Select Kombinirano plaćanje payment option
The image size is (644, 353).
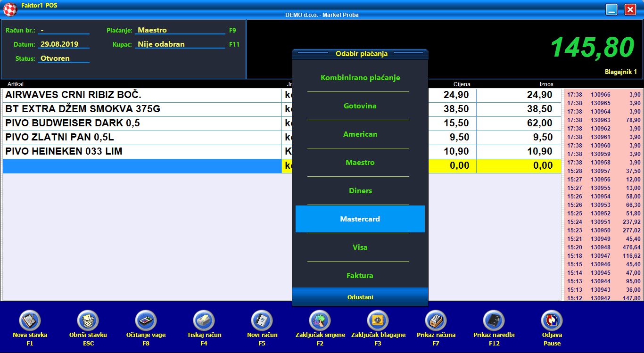click(x=360, y=78)
